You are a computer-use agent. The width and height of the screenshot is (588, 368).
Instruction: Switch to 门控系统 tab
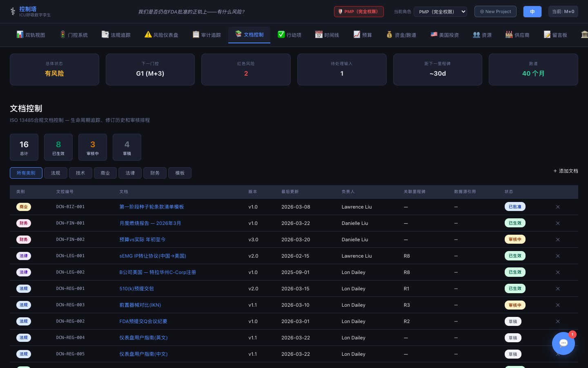pyautogui.click(x=74, y=35)
